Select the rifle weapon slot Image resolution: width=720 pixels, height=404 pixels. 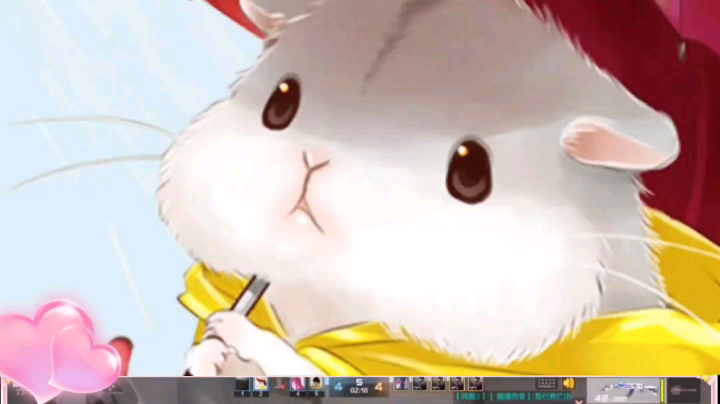point(624,390)
